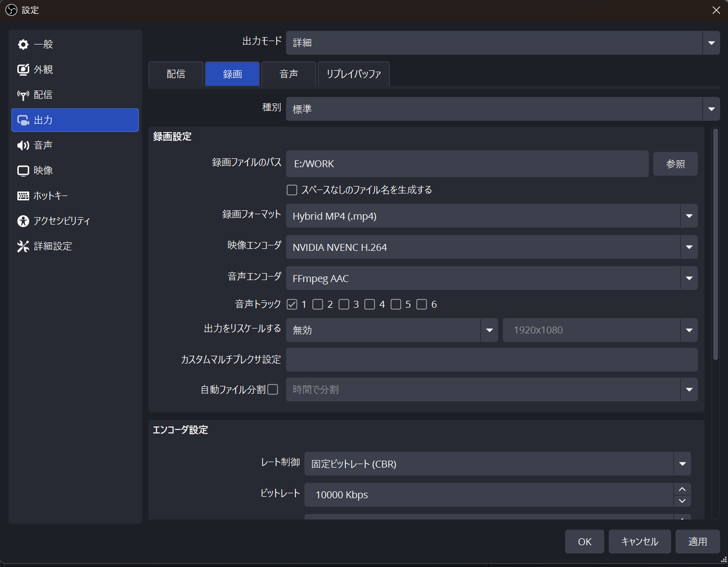Open the 映像エンコーダ dropdown
This screenshot has width=728, height=567.
point(492,247)
